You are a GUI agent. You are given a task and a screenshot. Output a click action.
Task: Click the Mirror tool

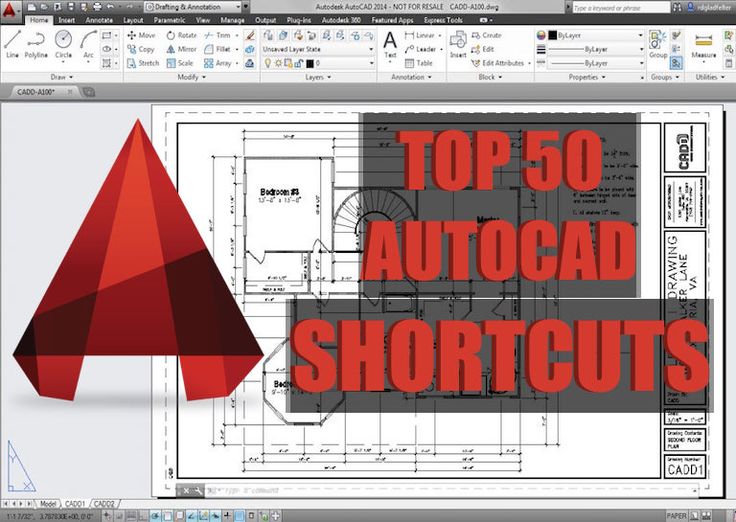[x=181, y=49]
